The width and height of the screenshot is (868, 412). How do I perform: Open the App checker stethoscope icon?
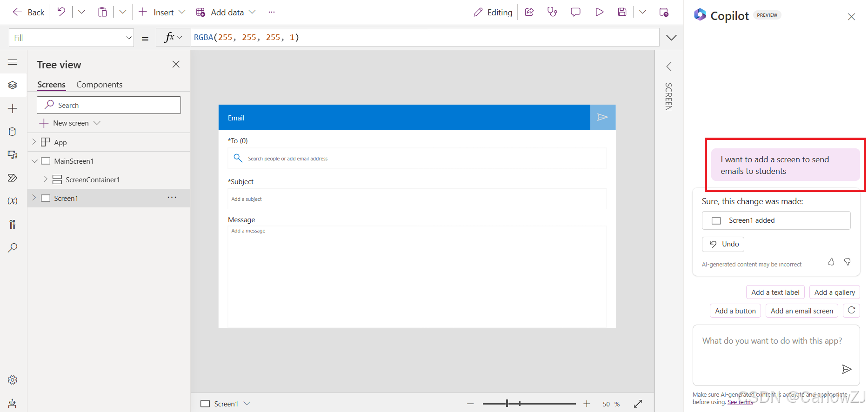tap(552, 12)
